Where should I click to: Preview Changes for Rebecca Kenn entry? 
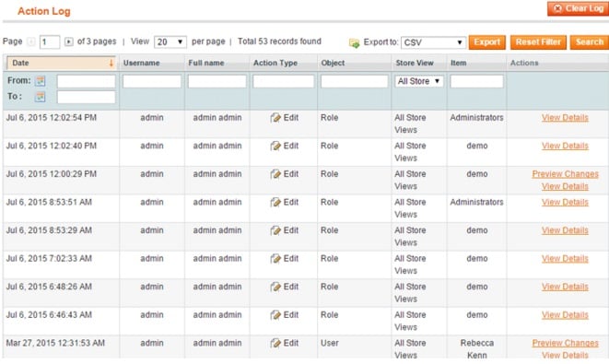point(565,343)
